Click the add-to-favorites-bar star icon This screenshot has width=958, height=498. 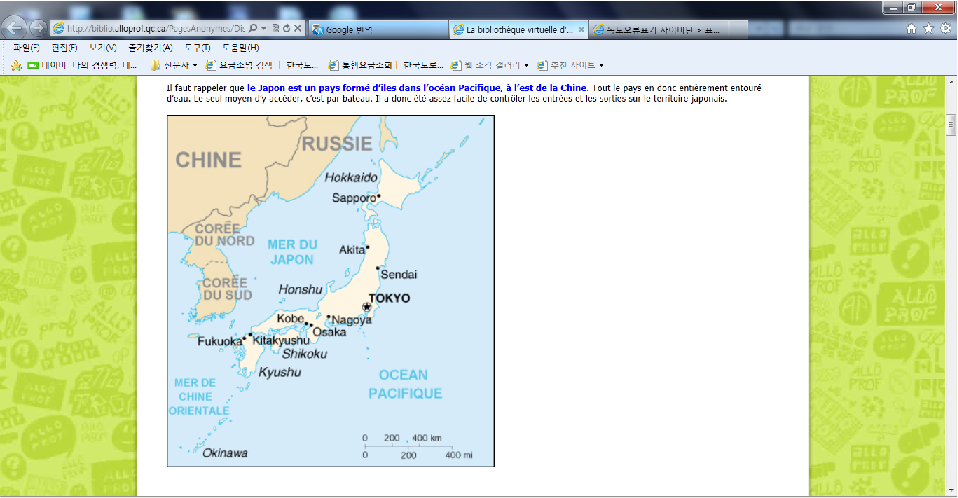[16, 65]
